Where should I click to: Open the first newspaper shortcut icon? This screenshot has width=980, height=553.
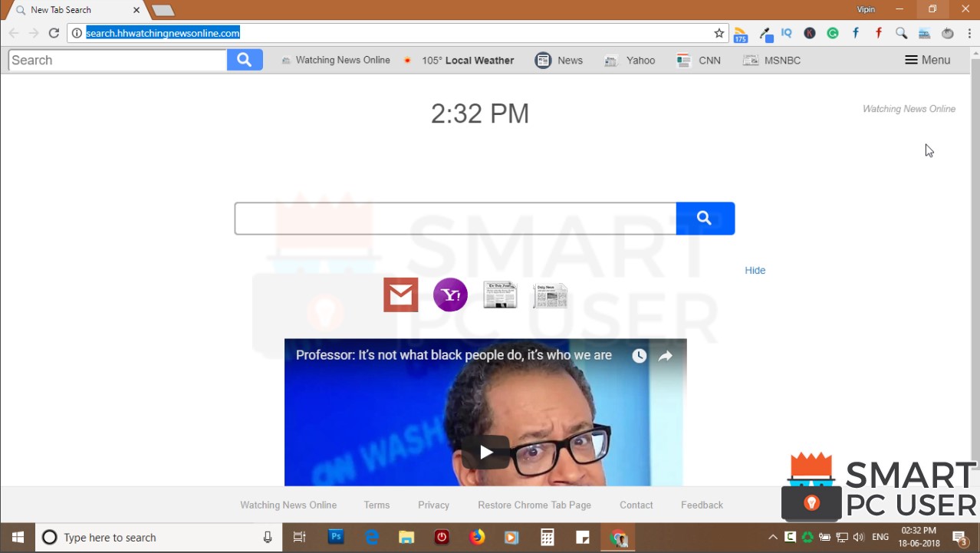pyautogui.click(x=500, y=295)
